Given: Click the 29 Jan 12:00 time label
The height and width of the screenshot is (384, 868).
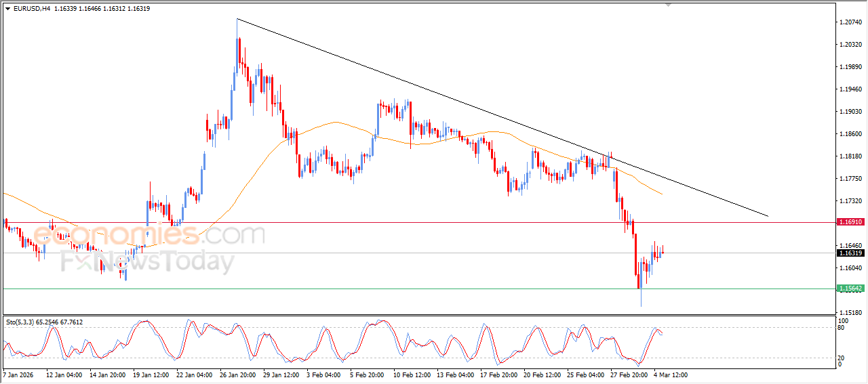Looking at the screenshot, I should tap(281, 374).
